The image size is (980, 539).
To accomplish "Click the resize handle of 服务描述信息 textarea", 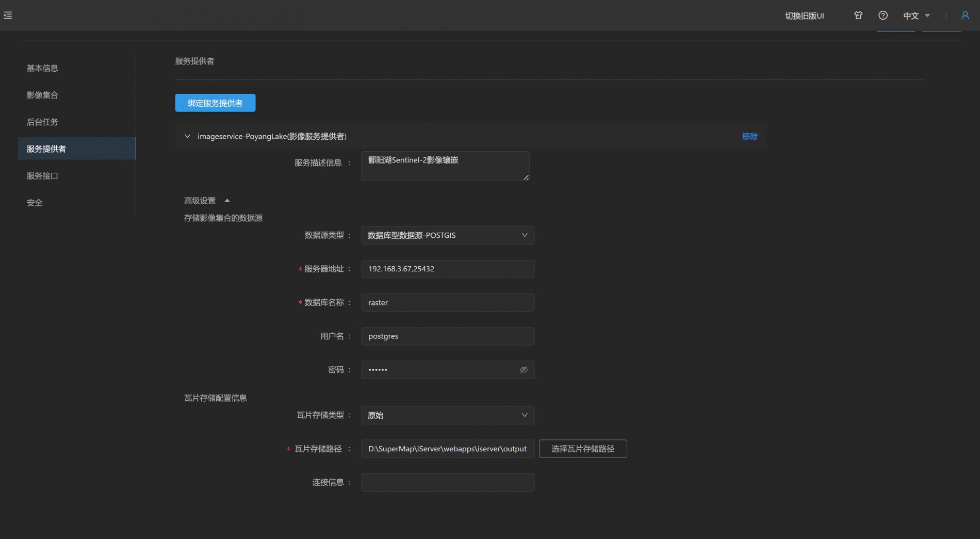I will pyautogui.click(x=526, y=177).
